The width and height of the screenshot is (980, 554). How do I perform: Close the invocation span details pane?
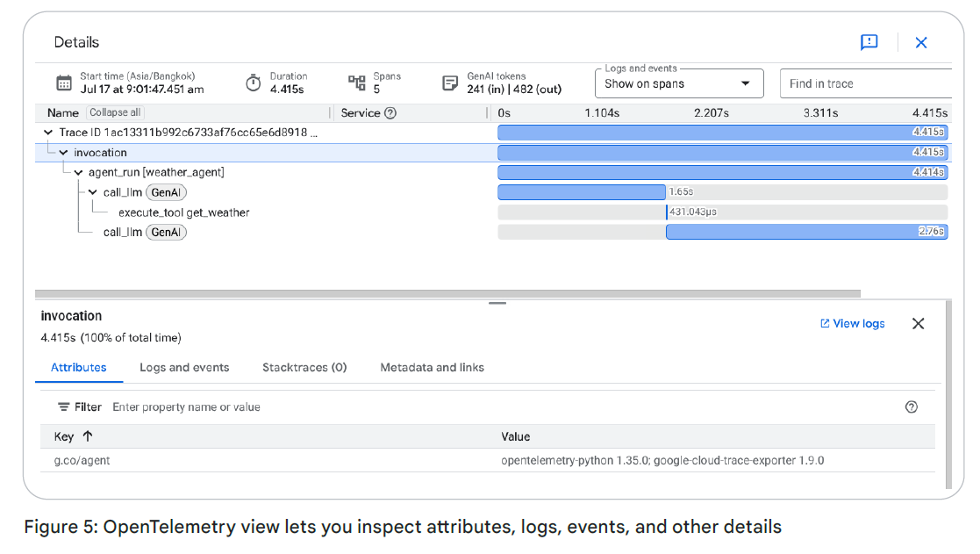(x=918, y=323)
